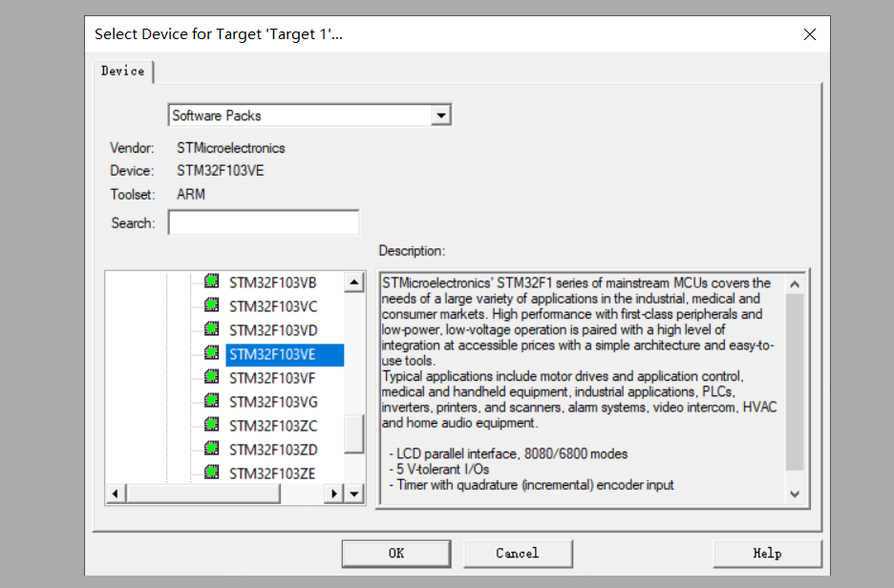
Task: Click the quadrature encoder input description line
Action: click(531, 485)
